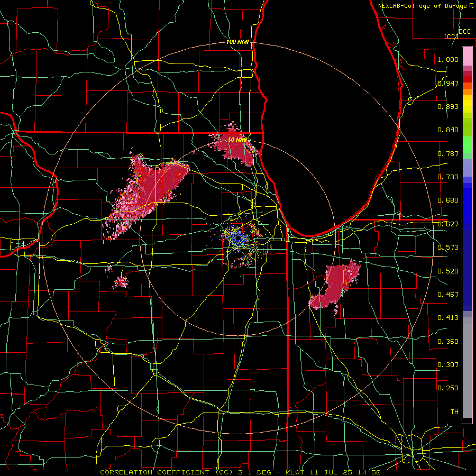Pick the light pink top segment of color scale
Screen dimensions: 476x476
pos(467,57)
